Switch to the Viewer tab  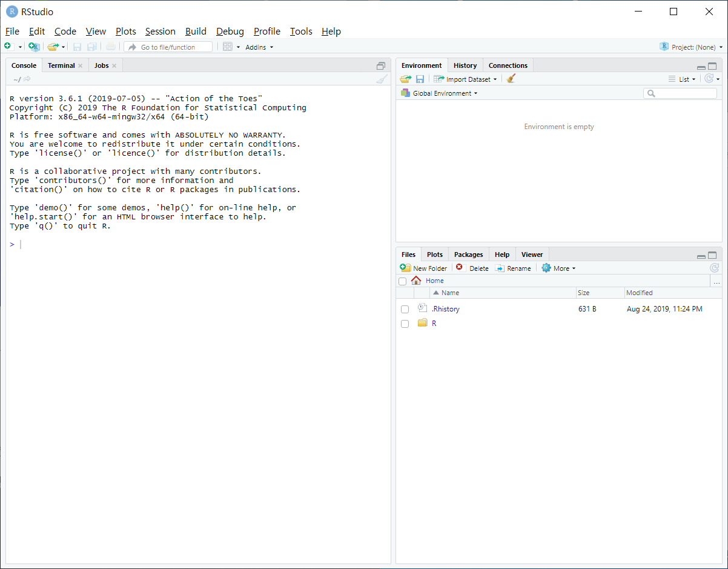point(532,255)
